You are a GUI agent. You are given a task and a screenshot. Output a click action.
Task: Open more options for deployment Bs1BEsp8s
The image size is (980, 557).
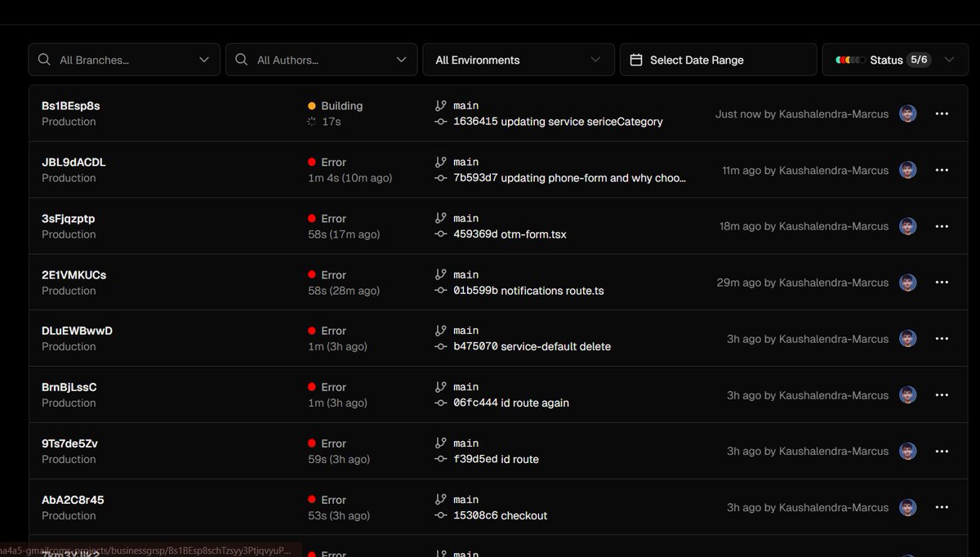(942, 114)
